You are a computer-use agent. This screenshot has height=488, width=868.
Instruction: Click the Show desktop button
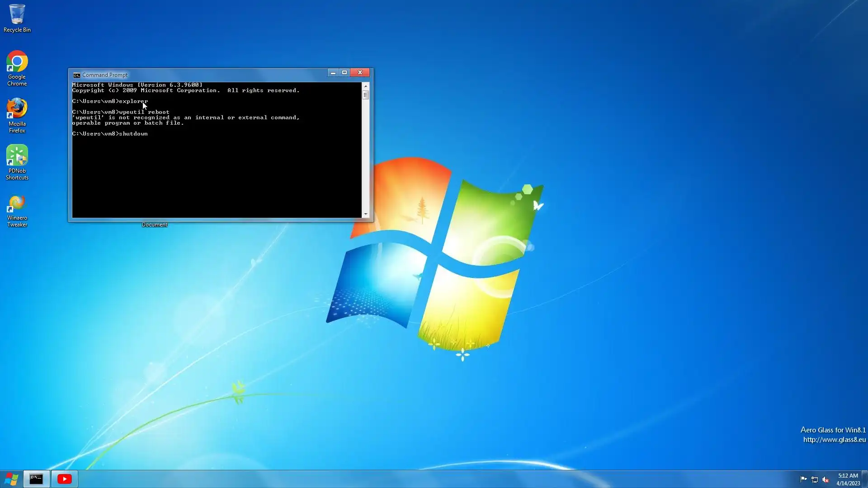[x=865, y=479]
